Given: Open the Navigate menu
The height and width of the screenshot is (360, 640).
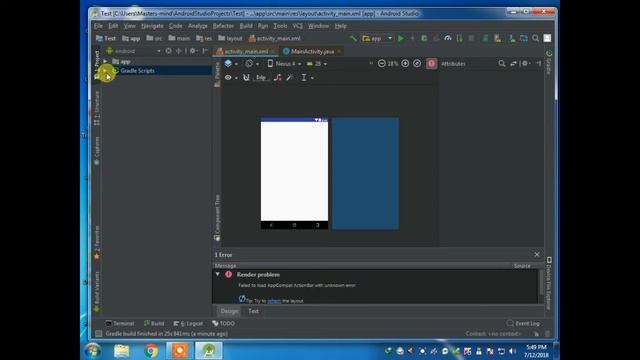Looking at the screenshot, I should click(x=152, y=26).
